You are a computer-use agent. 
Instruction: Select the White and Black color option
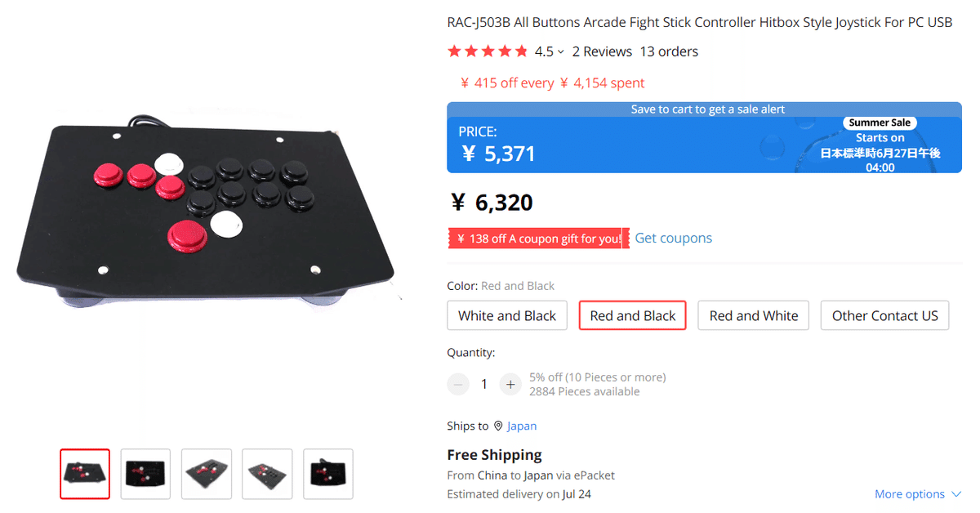[507, 315]
